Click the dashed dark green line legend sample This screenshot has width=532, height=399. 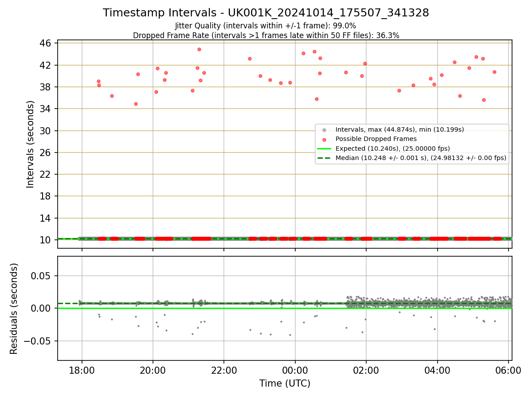click(x=324, y=158)
